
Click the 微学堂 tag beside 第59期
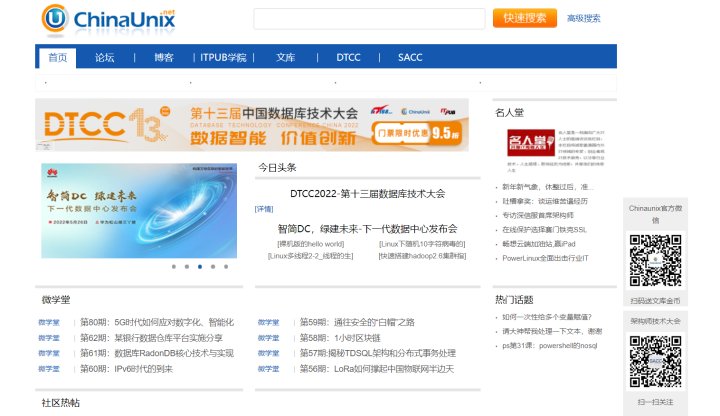tap(268, 323)
